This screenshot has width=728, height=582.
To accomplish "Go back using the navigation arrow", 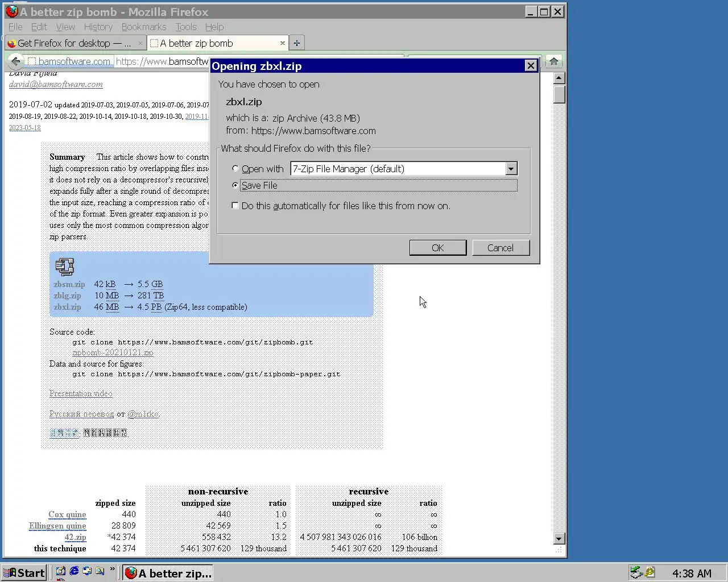I will click(15, 61).
